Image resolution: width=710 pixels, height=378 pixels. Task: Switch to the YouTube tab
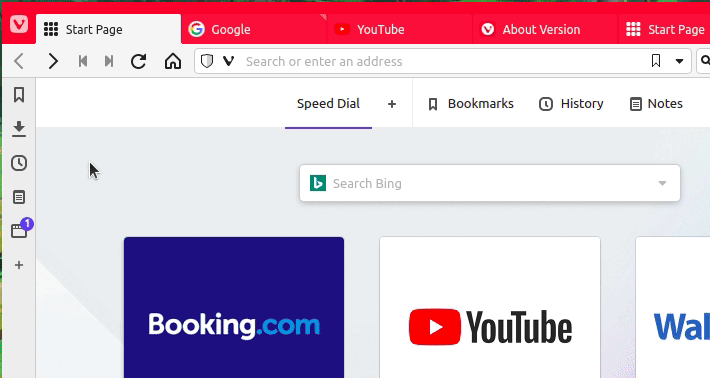coord(399,29)
